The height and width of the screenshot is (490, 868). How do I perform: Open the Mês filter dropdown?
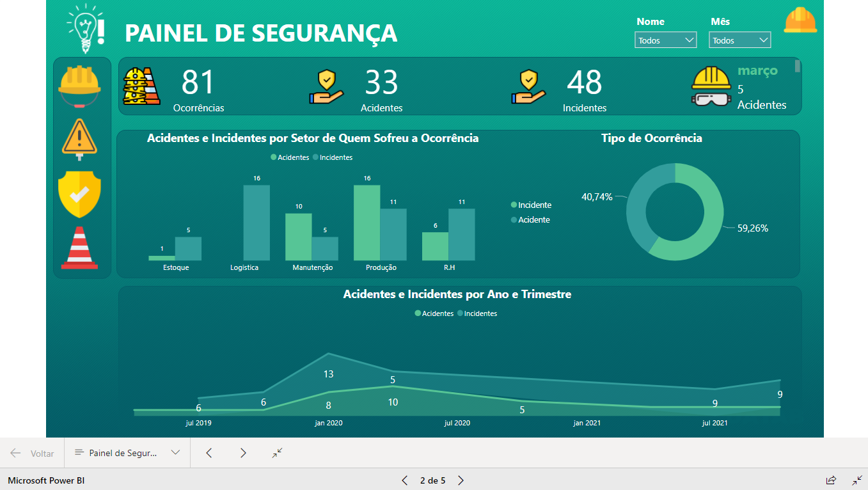click(740, 40)
